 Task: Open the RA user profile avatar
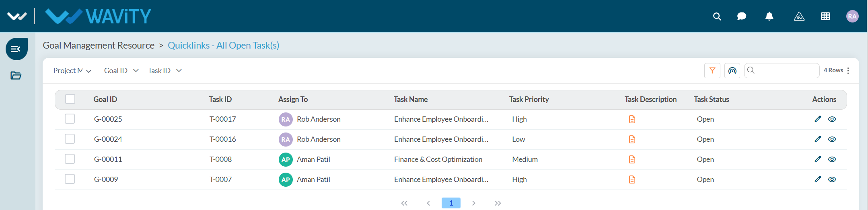point(852,16)
